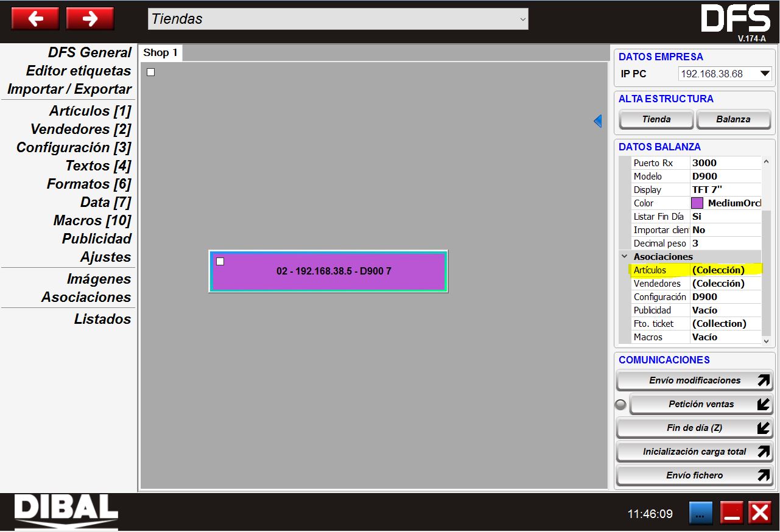Open Data [7] section
This screenshot has width=780, height=532.
pyautogui.click(x=105, y=202)
